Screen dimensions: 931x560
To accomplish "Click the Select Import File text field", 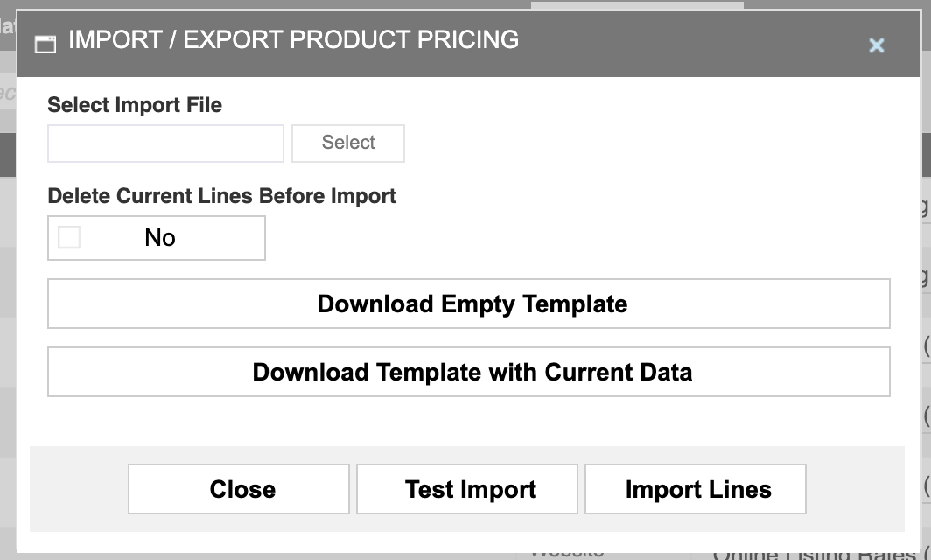I will click(x=165, y=143).
